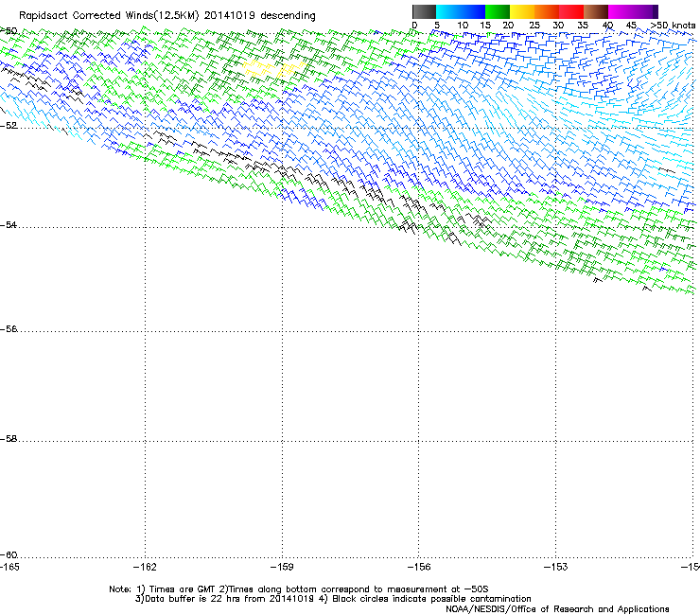
Task: Click the green 15-20 knots color swatch
Action: coord(498,11)
